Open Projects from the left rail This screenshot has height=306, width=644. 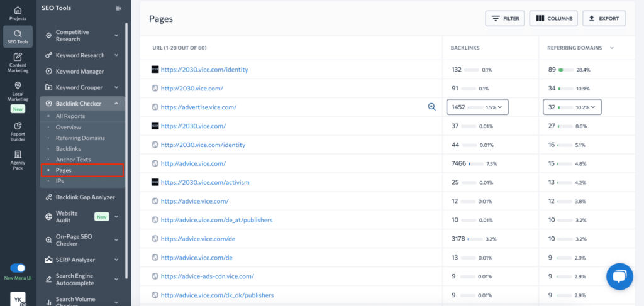[x=18, y=13]
